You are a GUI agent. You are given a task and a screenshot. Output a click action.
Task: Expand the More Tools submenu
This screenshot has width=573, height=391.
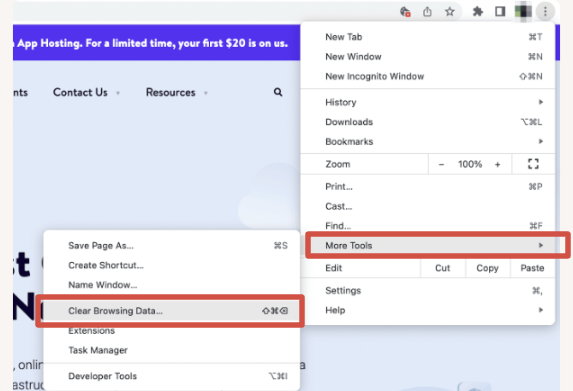(428, 246)
